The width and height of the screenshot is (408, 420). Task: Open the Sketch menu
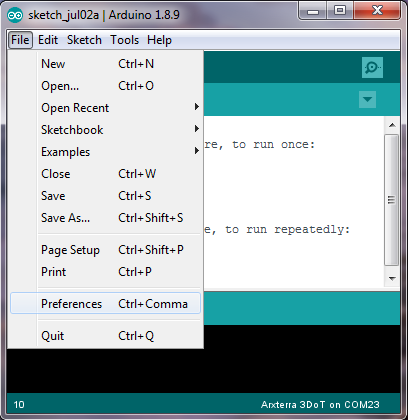84,40
